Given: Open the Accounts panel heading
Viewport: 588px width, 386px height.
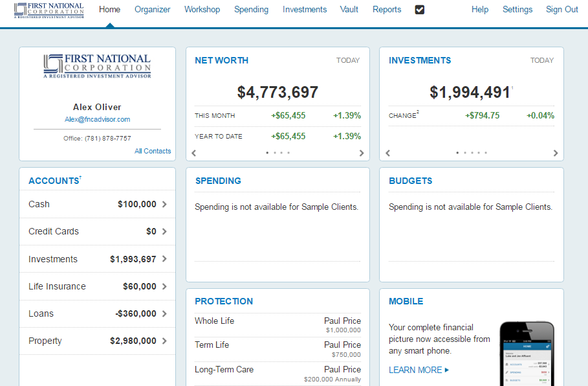Looking at the screenshot, I should [x=55, y=181].
